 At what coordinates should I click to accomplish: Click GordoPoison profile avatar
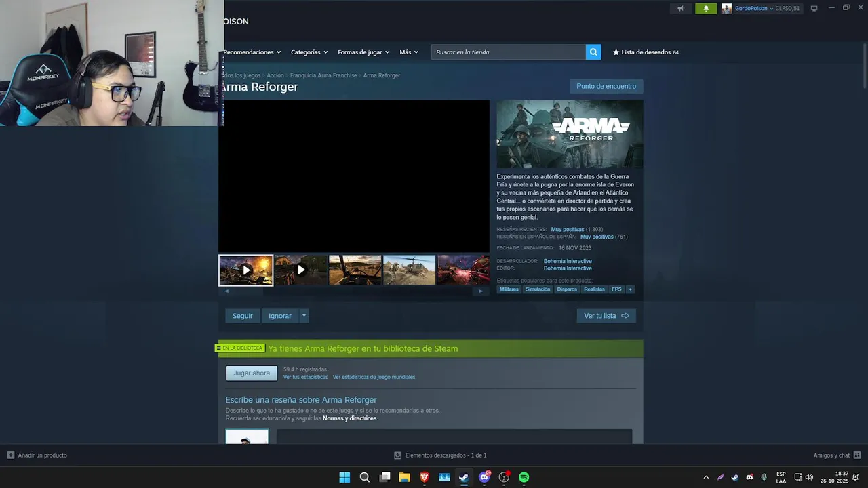727,9
